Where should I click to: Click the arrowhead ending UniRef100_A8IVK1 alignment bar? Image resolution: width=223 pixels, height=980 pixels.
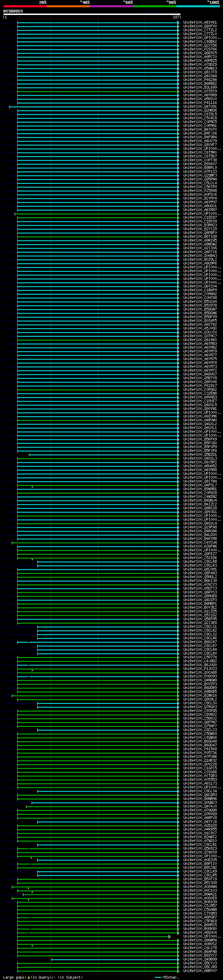178,23
